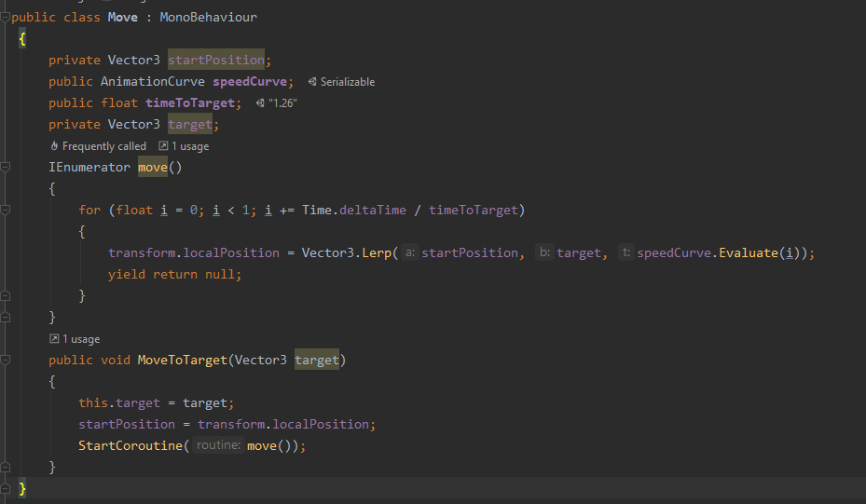866x504 pixels.
Task: Collapse the Move class fold marker
Action: (x=5, y=17)
